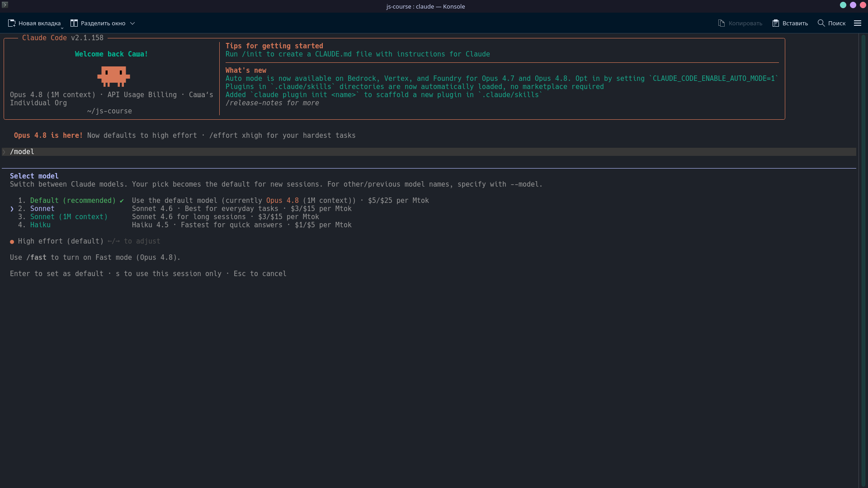Click the small arrow under Новая вкладка
868x488 pixels.
tap(62, 28)
